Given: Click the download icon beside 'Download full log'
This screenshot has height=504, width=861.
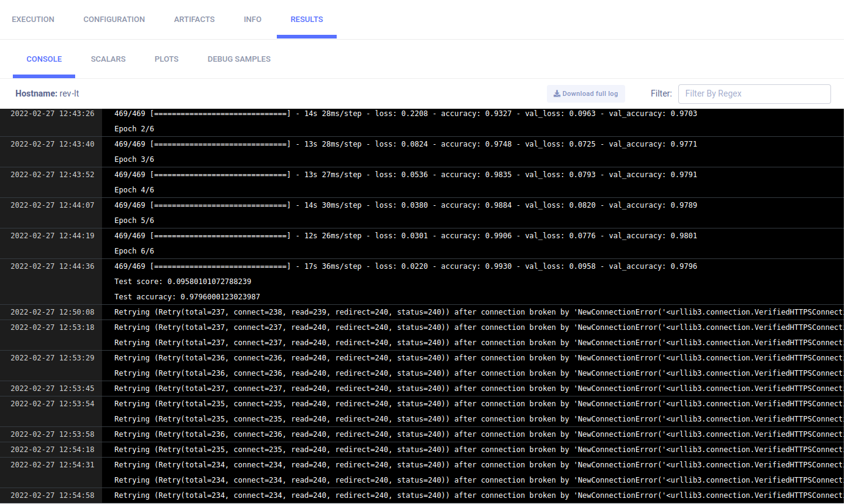Looking at the screenshot, I should pos(557,94).
